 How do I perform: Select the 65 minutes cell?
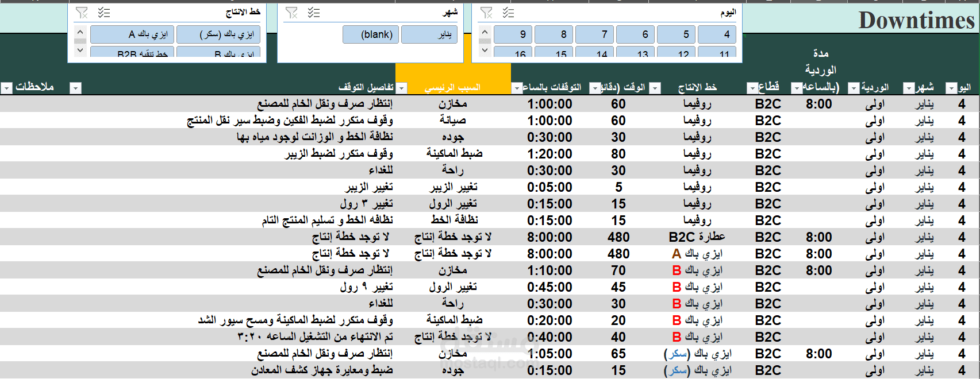tap(618, 354)
